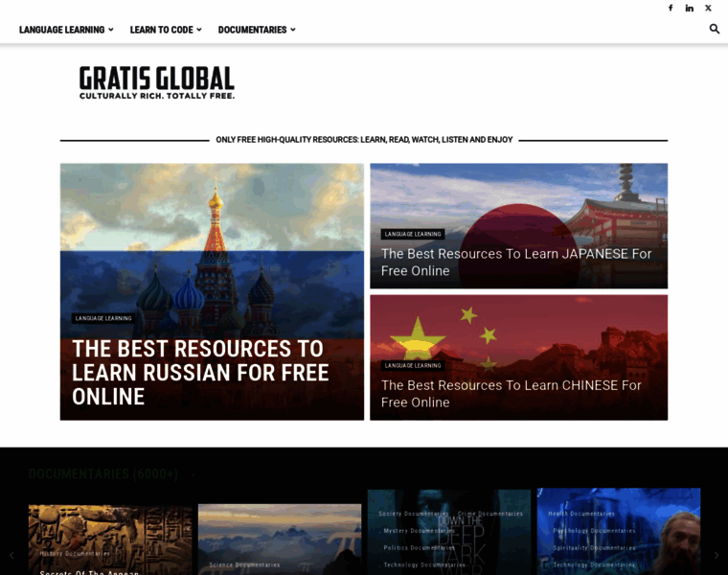Open the X (Twitter) social link
728x575 pixels.
tap(708, 8)
